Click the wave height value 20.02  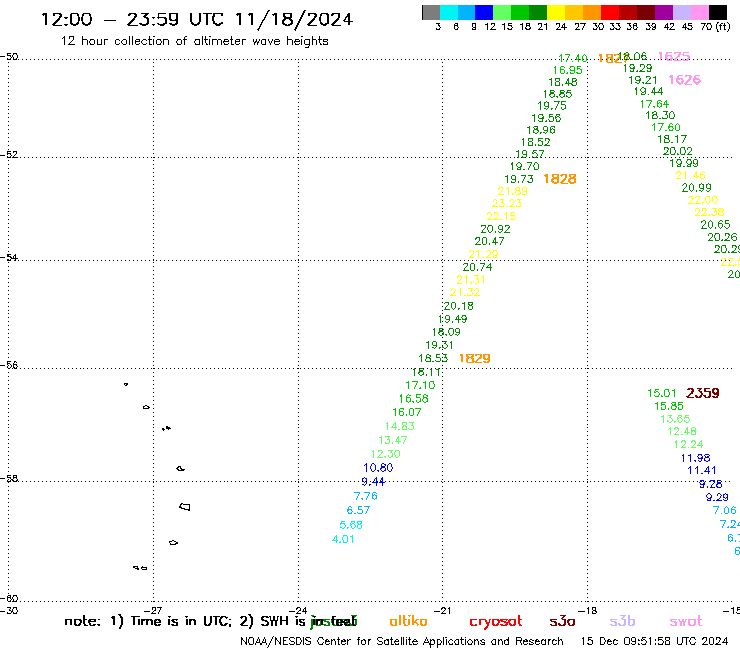point(678,151)
